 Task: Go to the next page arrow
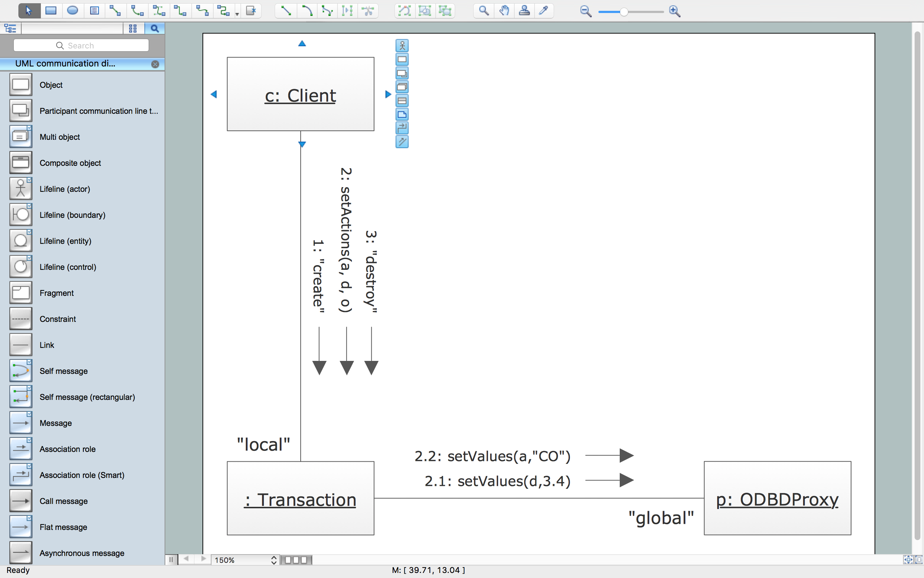pos(203,559)
